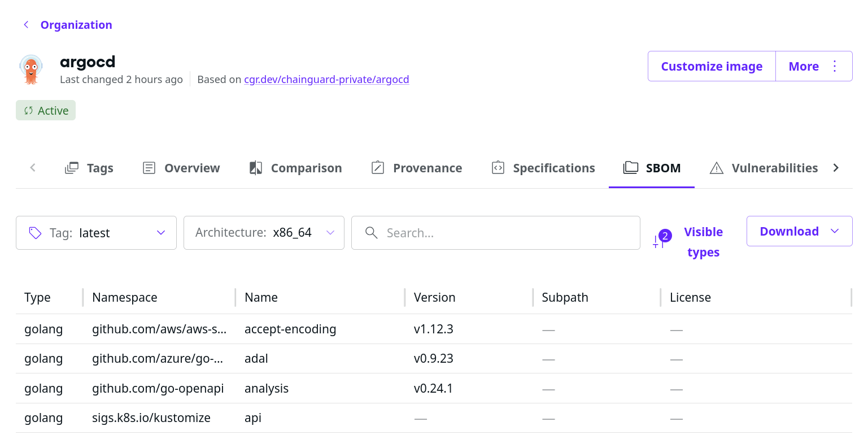Click the Customize image button

click(x=711, y=66)
